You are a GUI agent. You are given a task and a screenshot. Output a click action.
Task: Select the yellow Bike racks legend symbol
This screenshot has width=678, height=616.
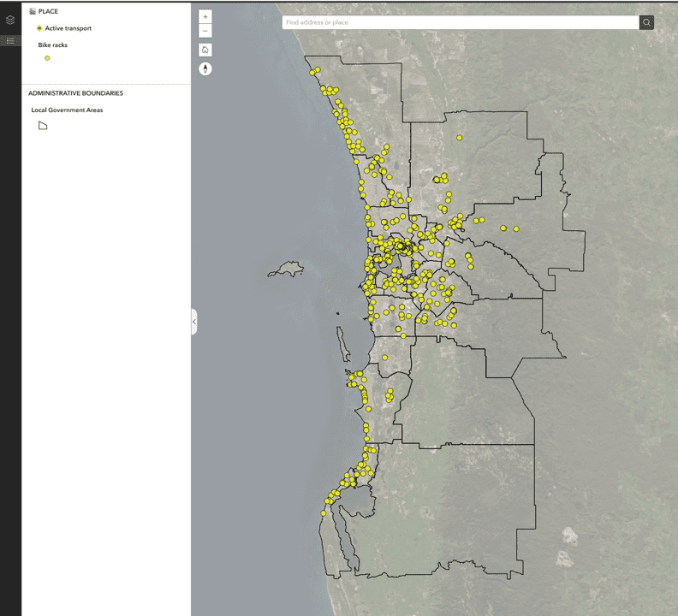click(x=47, y=58)
